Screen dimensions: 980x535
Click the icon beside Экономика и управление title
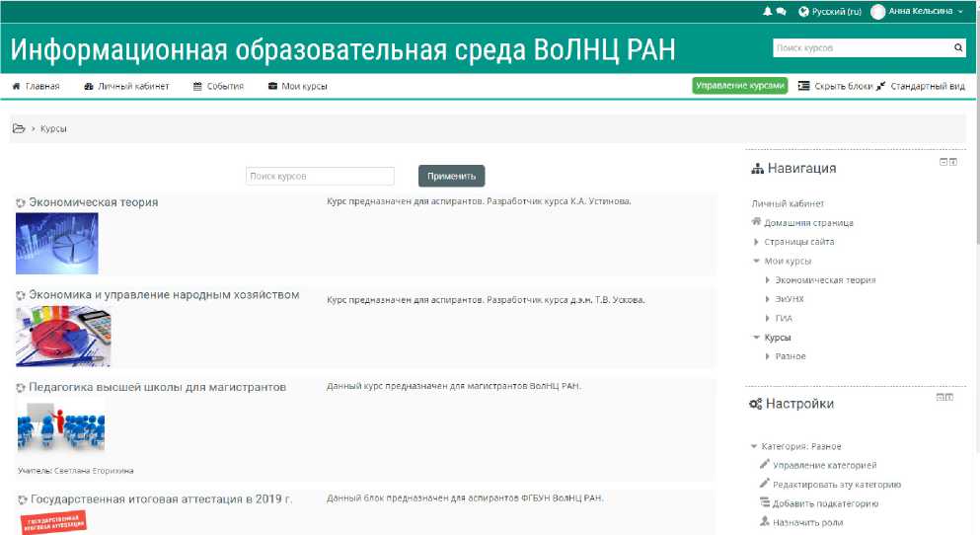pos(21,295)
